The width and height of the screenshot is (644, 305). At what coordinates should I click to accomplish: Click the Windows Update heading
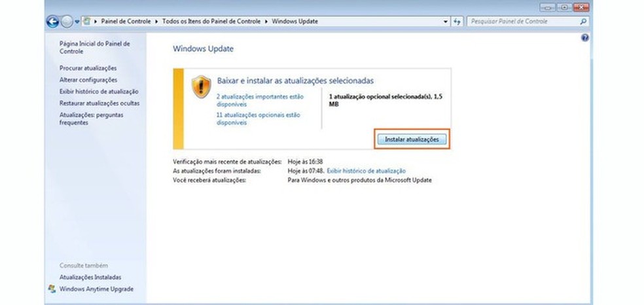203,49
